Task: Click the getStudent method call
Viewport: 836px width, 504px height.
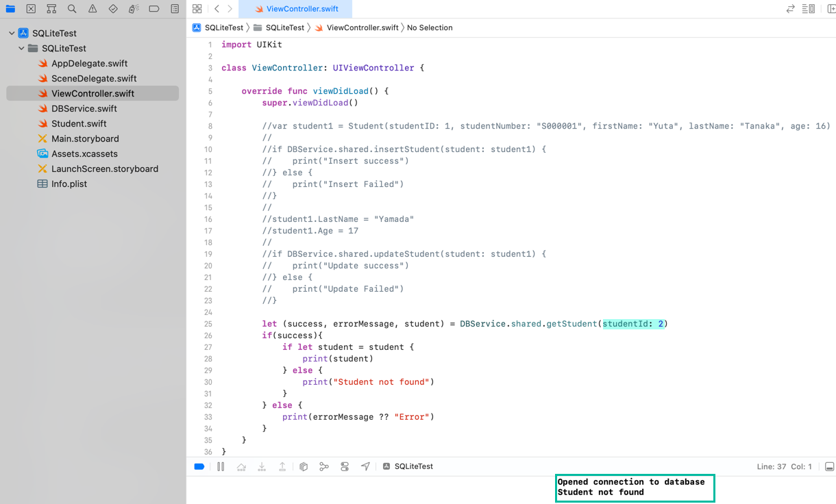Action: point(571,324)
